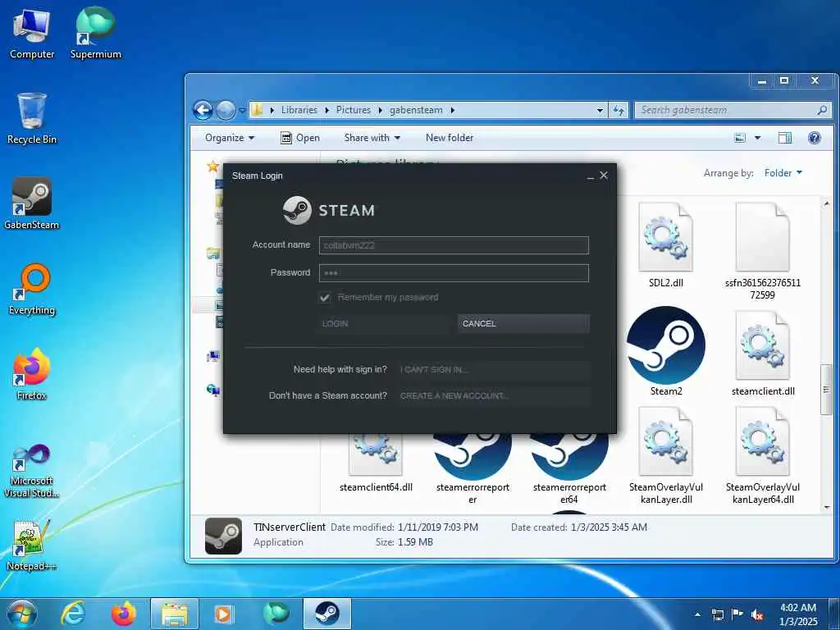Viewport: 840px width, 630px height.
Task: Select the Steam2 application file
Action: [x=666, y=351]
